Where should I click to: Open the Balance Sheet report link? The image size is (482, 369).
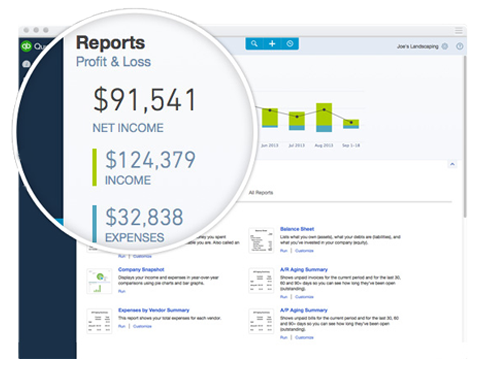[297, 229]
